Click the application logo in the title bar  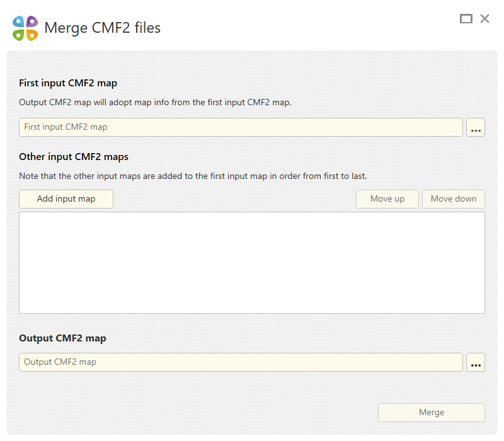pos(25,28)
